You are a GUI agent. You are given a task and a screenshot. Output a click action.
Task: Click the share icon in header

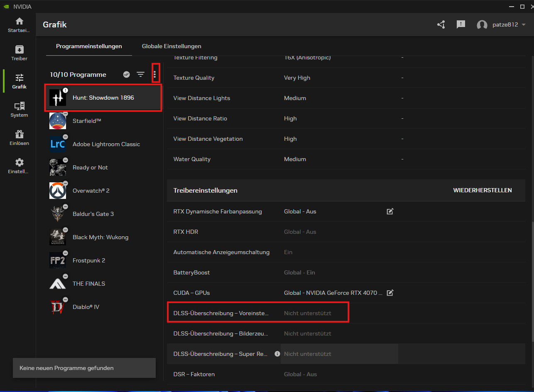[x=441, y=24]
